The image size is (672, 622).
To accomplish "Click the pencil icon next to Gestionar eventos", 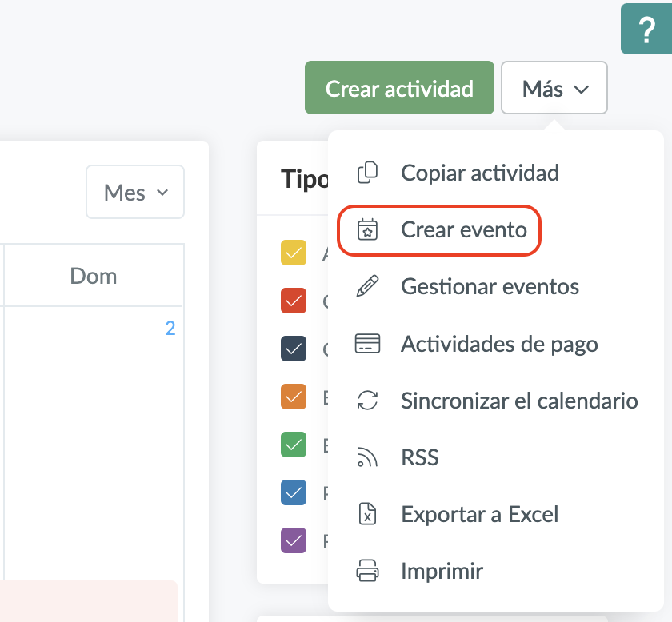I will pyautogui.click(x=368, y=286).
